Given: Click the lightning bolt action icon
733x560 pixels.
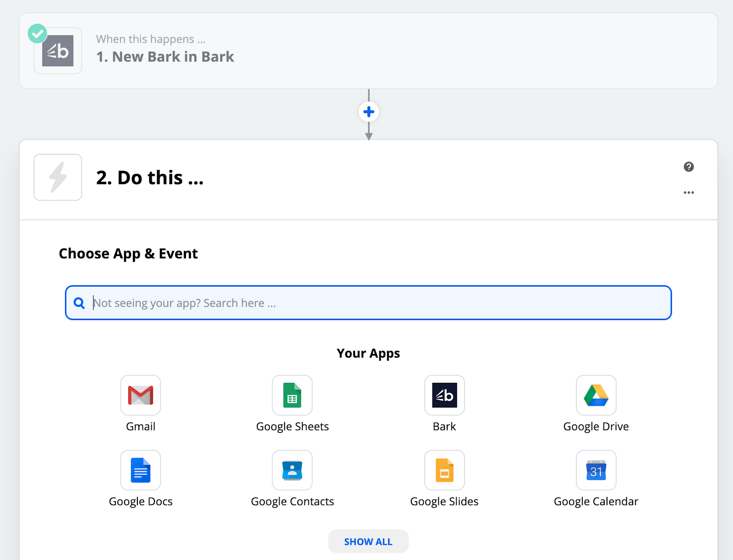Looking at the screenshot, I should tap(58, 177).
